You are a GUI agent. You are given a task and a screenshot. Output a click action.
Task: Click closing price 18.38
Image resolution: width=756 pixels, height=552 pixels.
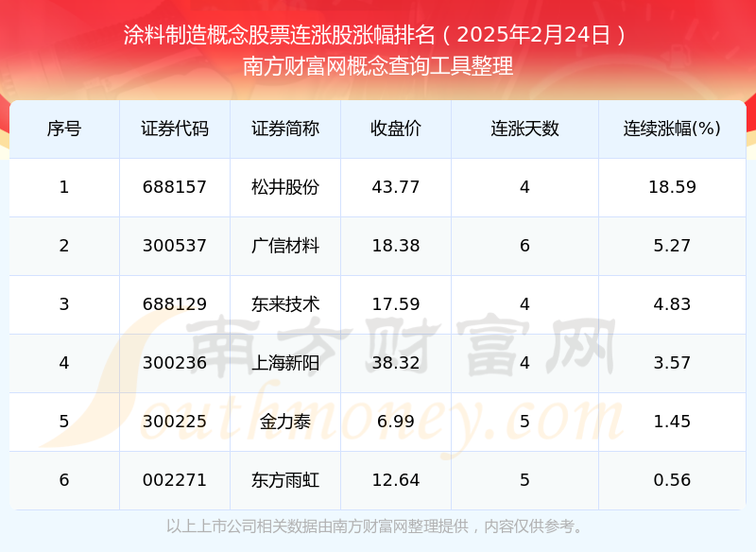pyautogui.click(x=396, y=246)
